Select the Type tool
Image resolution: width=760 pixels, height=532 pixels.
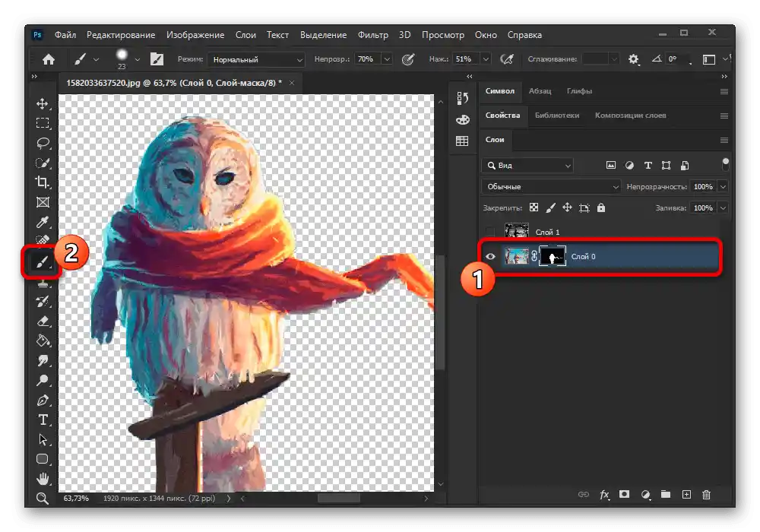pos(43,420)
